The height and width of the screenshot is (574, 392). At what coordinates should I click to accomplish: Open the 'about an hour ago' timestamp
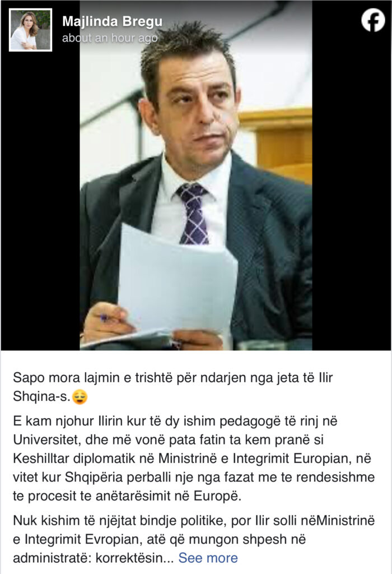pos(110,38)
